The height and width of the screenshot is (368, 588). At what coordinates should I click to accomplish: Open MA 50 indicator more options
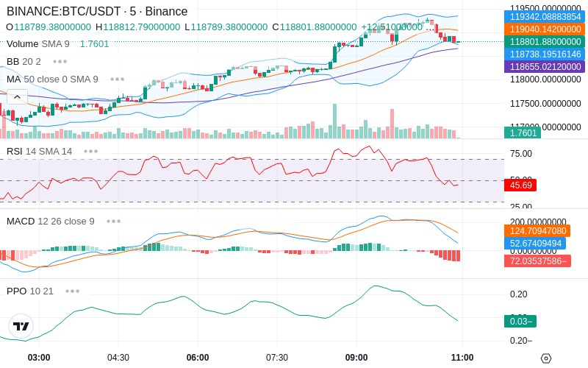(x=118, y=79)
